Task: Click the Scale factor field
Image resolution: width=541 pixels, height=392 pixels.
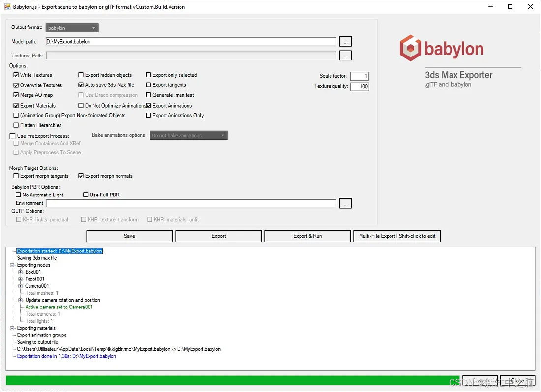Action: point(360,76)
